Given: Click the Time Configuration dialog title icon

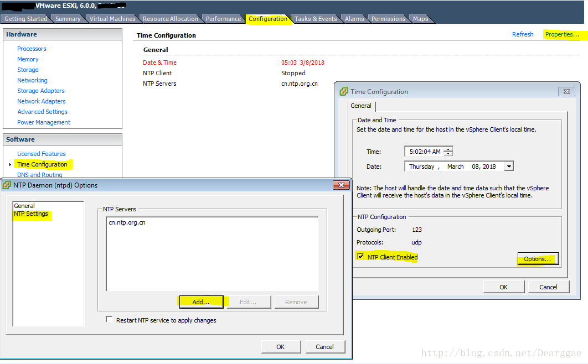Looking at the screenshot, I should pos(344,91).
